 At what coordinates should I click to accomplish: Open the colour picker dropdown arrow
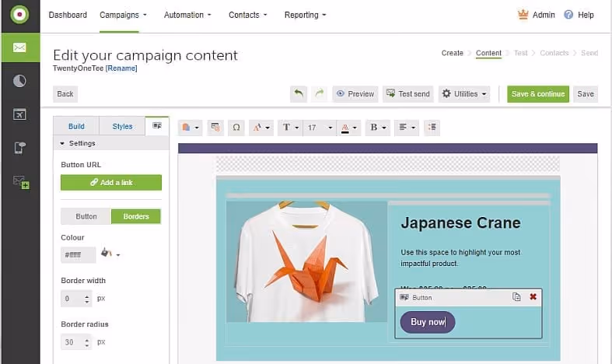(x=118, y=255)
